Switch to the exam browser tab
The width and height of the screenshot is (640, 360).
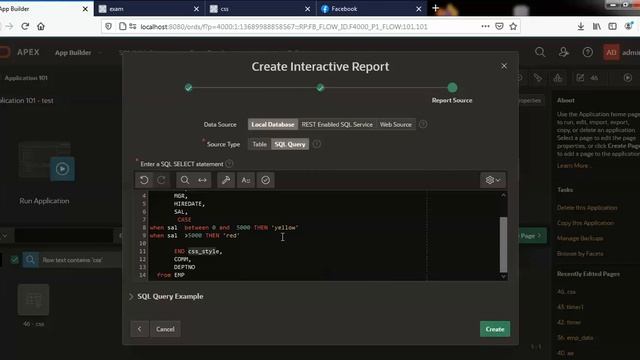point(149,9)
